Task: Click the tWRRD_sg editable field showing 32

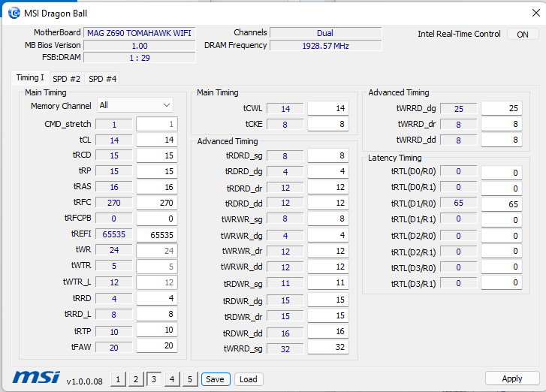Action: [x=328, y=347]
